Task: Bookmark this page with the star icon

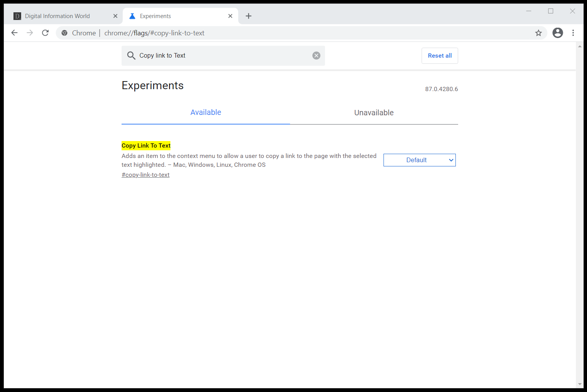Action: point(539,33)
